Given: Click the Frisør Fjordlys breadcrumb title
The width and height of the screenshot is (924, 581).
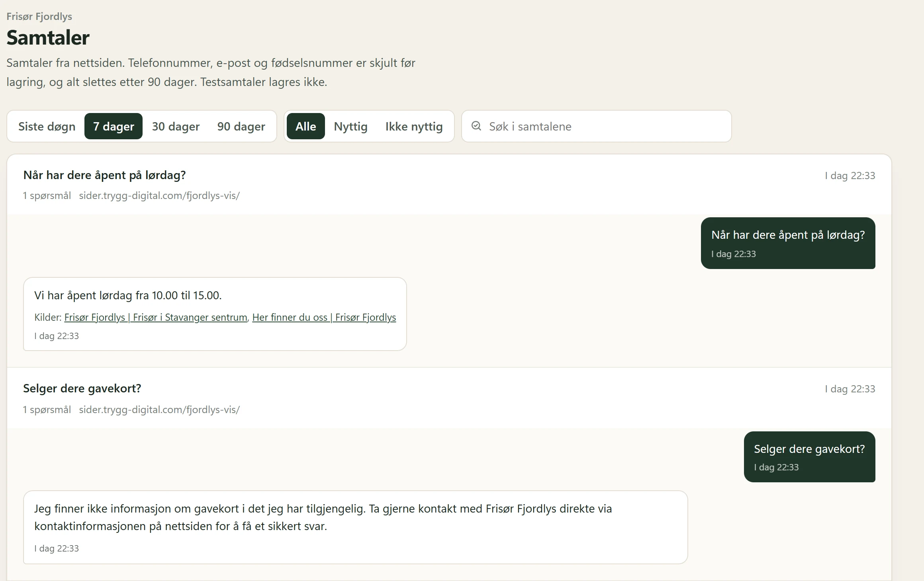Looking at the screenshot, I should point(39,16).
